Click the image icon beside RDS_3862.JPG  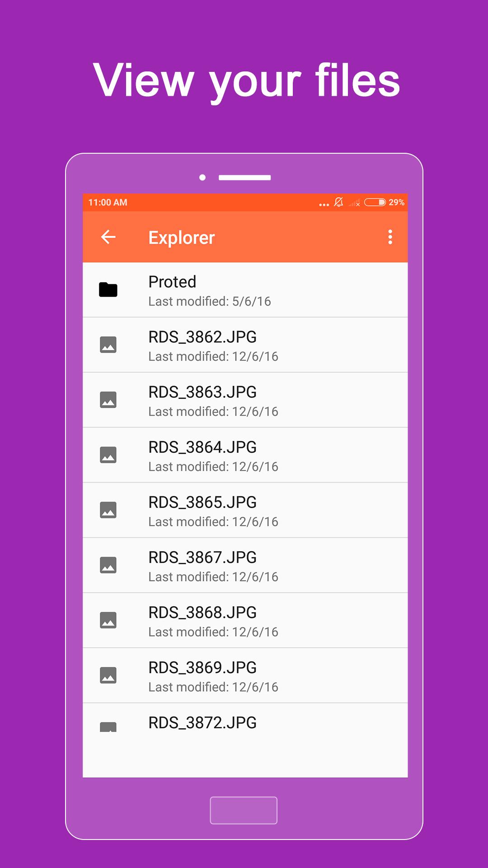coord(108,345)
